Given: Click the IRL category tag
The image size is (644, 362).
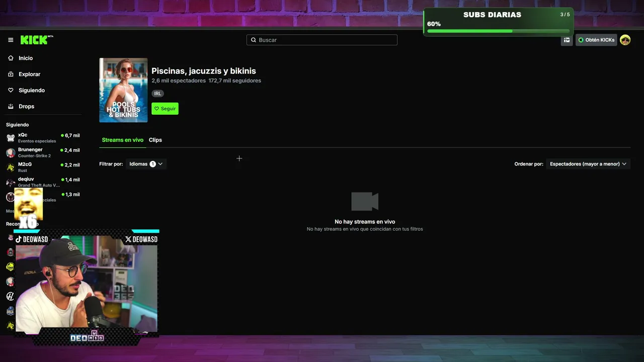Looking at the screenshot, I should (157, 94).
